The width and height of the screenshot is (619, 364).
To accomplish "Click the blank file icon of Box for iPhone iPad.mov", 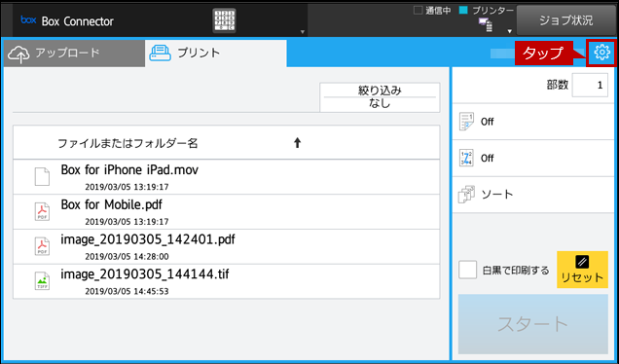I will [42, 176].
